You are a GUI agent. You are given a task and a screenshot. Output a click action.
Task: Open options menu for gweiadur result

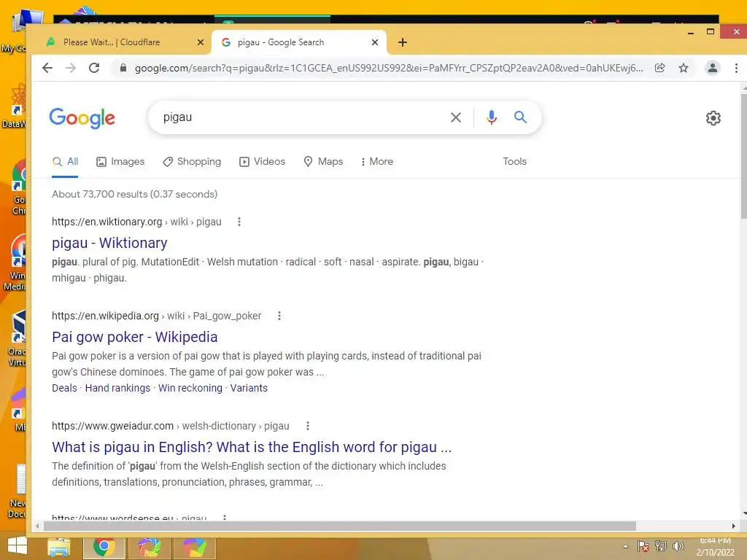(308, 426)
